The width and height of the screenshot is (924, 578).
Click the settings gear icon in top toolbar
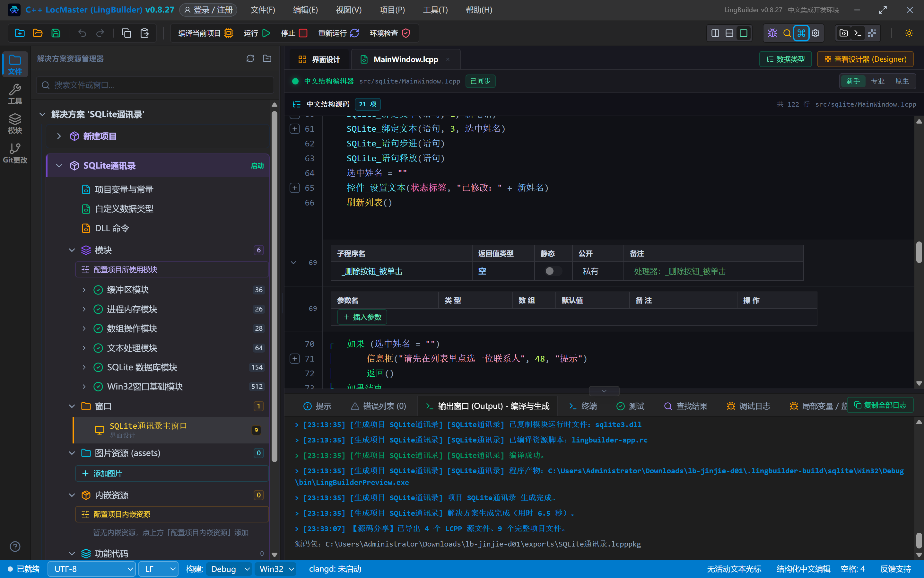coord(815,33)
